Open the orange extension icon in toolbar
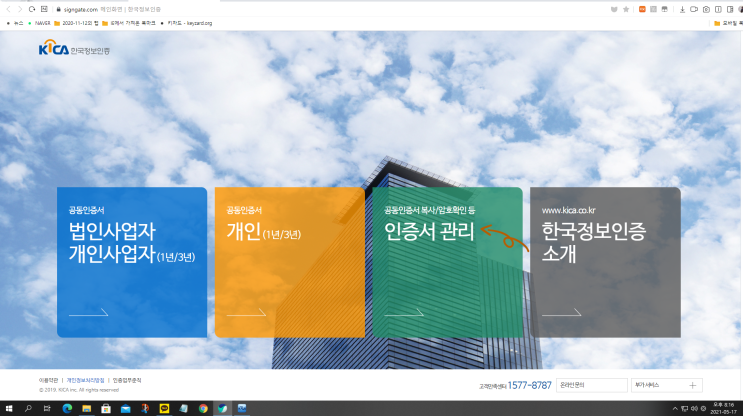743x416 pixels. pyautogui.click(x=642, y=9)
